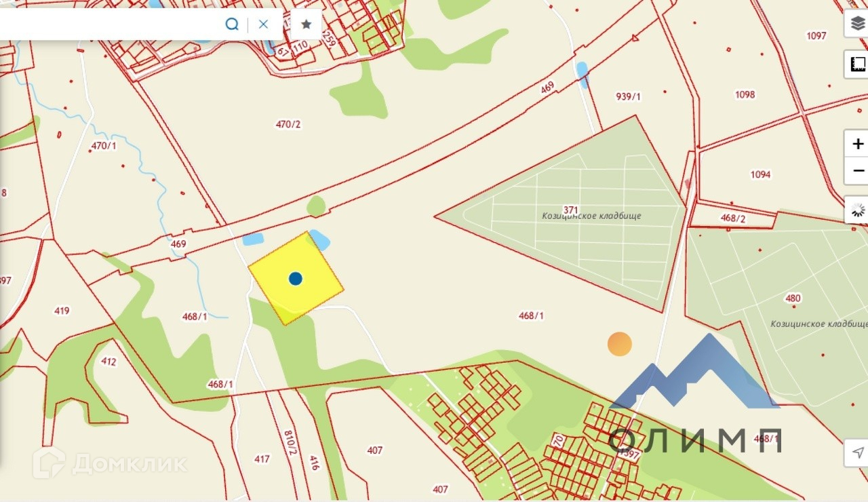Screen dimensions: 868x502
Task: Click the orange circle marker
Action: pos(619,344)
